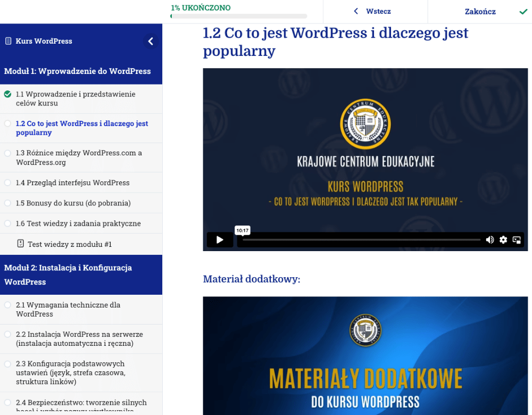
Task: Open lesson 1.2 Co to jest WordPress
Action: pyautogui.click(x=81, y=128)
